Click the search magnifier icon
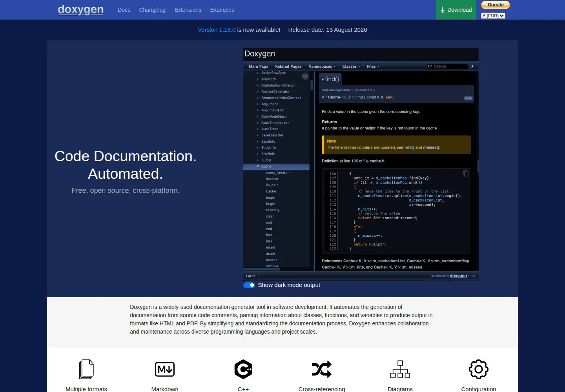Image resolution: width=565 pixels, height=392 pixels. [430, 66]
